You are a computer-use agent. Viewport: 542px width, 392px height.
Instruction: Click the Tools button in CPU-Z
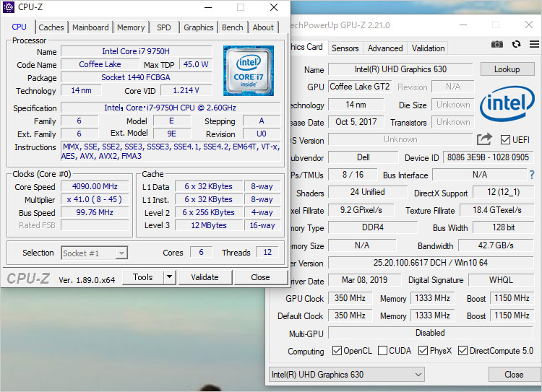point(143,277)
